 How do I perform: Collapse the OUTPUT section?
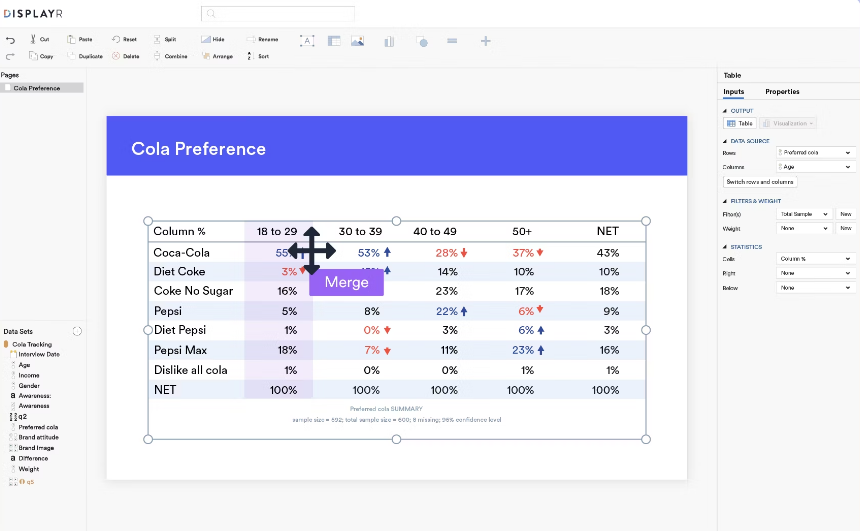point(725,111)
